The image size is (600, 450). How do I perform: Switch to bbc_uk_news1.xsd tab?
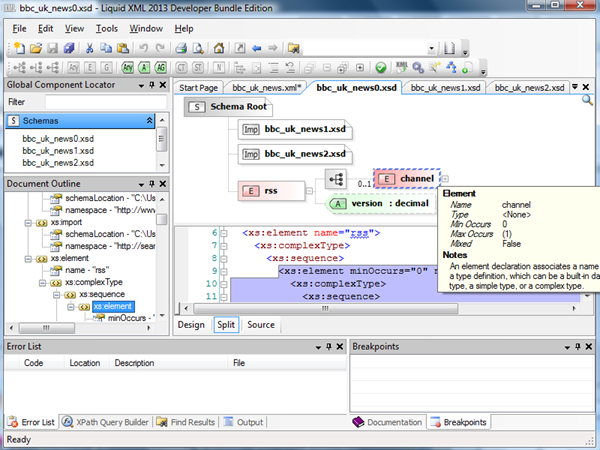tap(445, 88)
